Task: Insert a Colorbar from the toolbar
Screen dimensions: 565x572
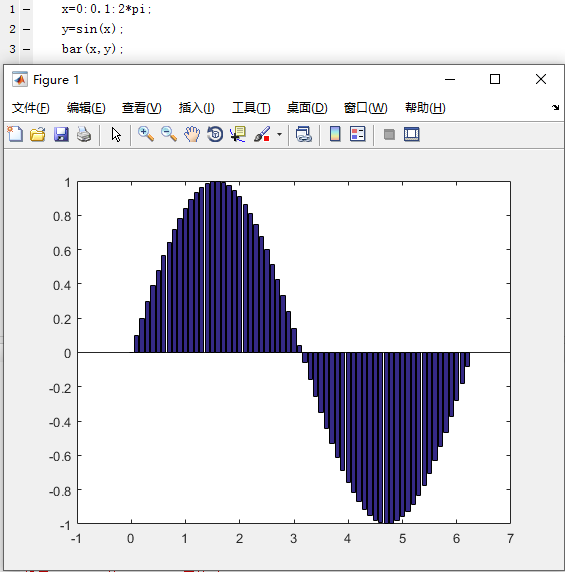Action: pyautogui.click(x=335, y=134)
